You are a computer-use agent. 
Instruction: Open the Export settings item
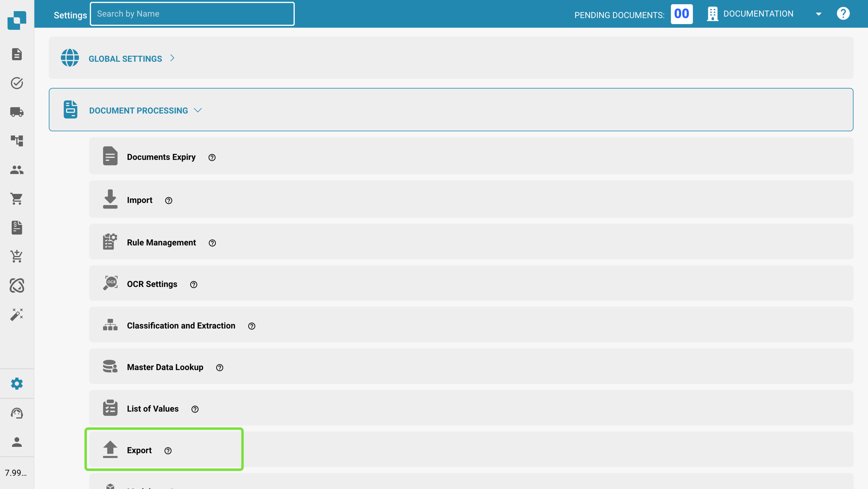[x=139, y=450]
